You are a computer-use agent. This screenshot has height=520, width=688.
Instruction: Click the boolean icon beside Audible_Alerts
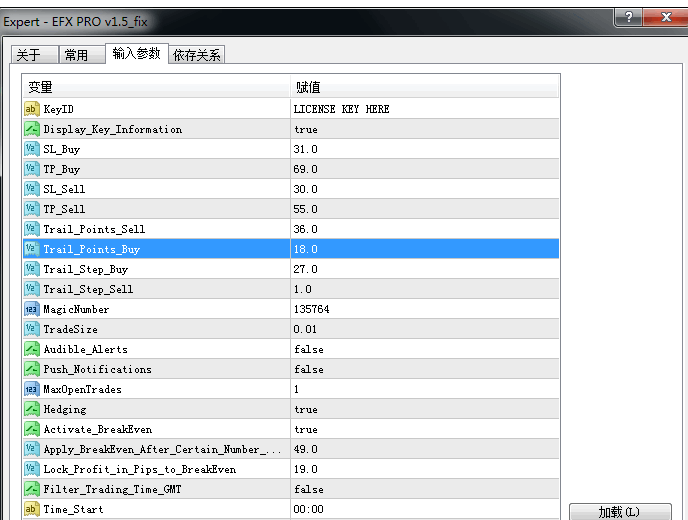click(x=31, y=349)
